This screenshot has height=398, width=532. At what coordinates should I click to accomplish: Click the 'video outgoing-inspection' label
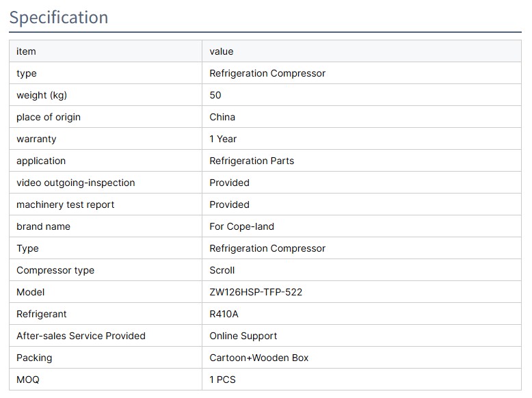[x=76, y=183]
